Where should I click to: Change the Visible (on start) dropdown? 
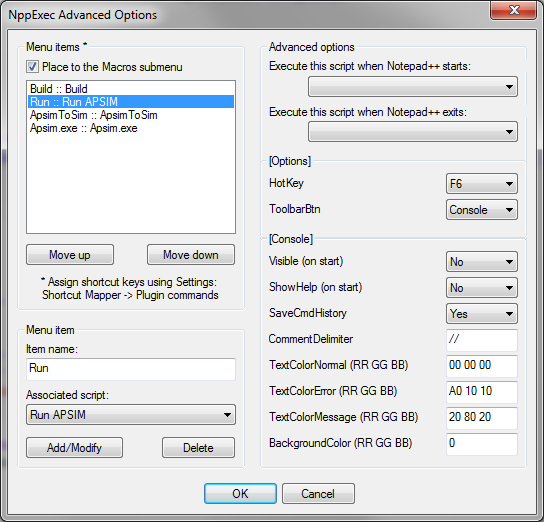482,262
